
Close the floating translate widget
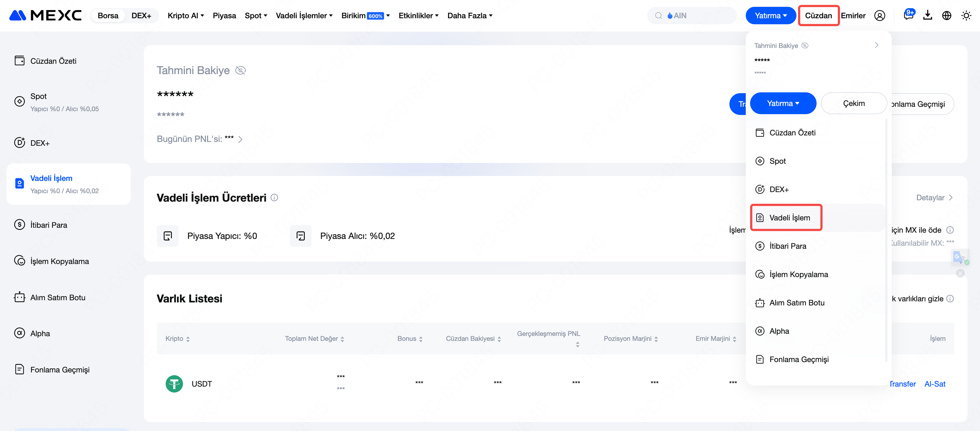(960, 273)
